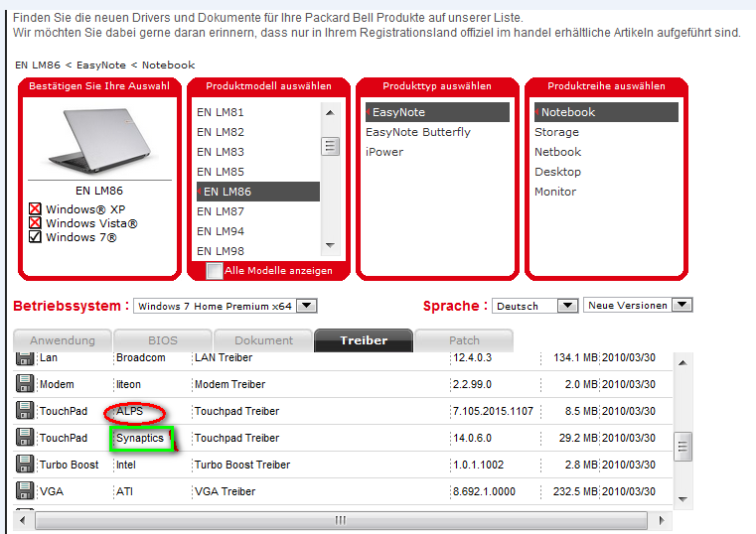Switch to the Patch tab
The image size is (756, 534).
[x=464, y=340]
